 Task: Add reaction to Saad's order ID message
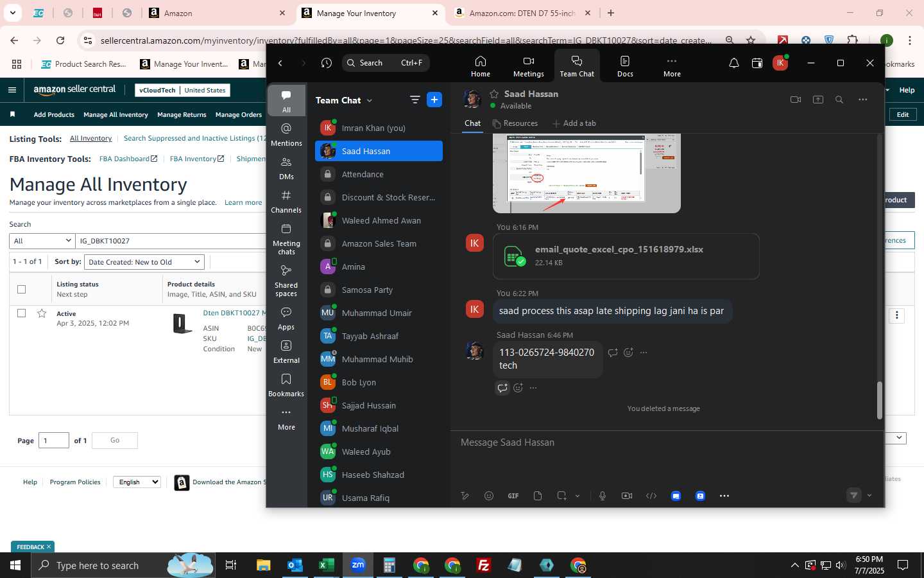click(628, 352)
